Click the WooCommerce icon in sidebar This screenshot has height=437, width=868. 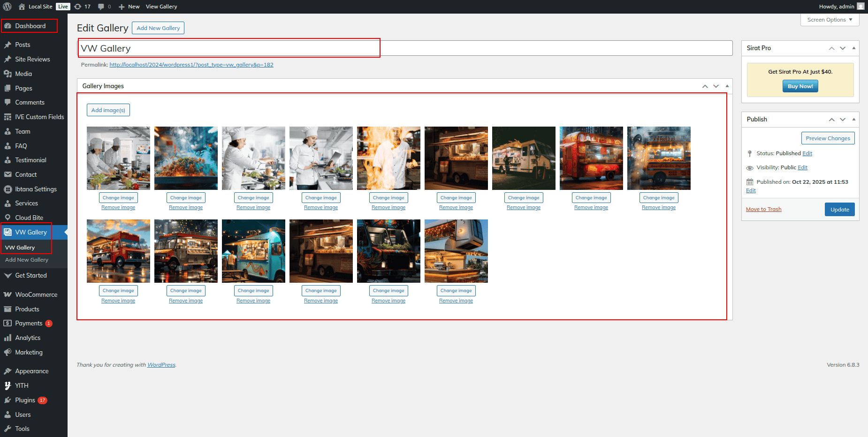8,294
